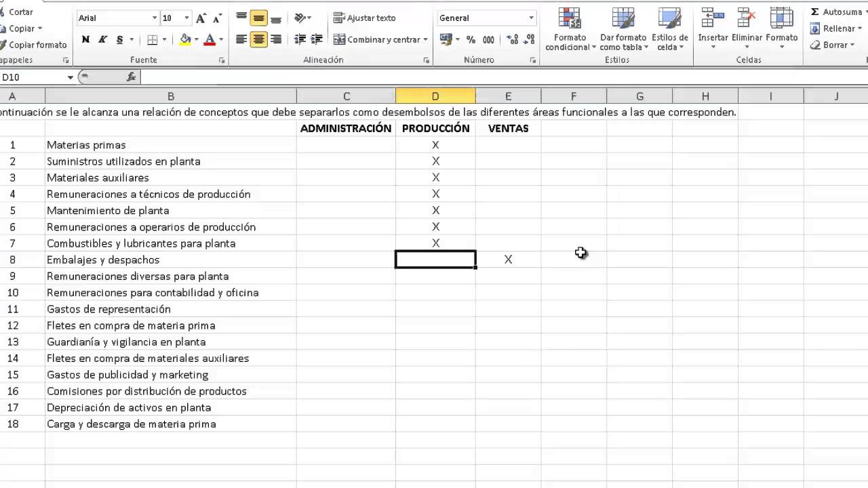Image resolution: width=868 pixels, height=488 pixels.
Task: Apply percent style format
Action: click(x=471, y=40)
